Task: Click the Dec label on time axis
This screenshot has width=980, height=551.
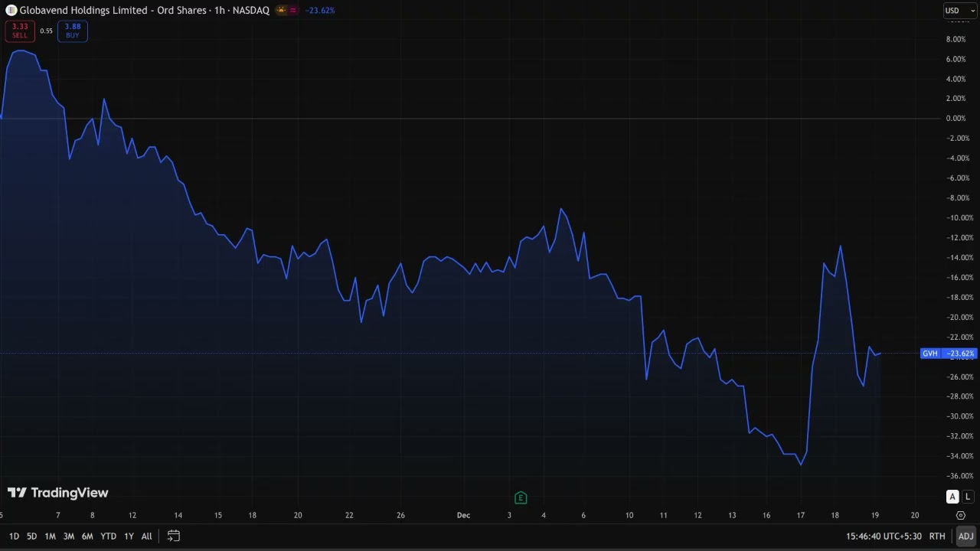Action: 463,516
